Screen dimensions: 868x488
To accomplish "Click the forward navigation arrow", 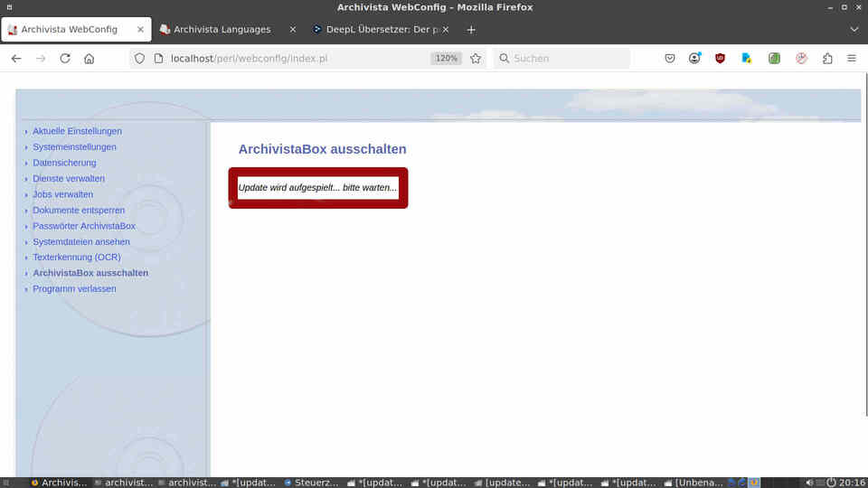I will click(41, 58).
